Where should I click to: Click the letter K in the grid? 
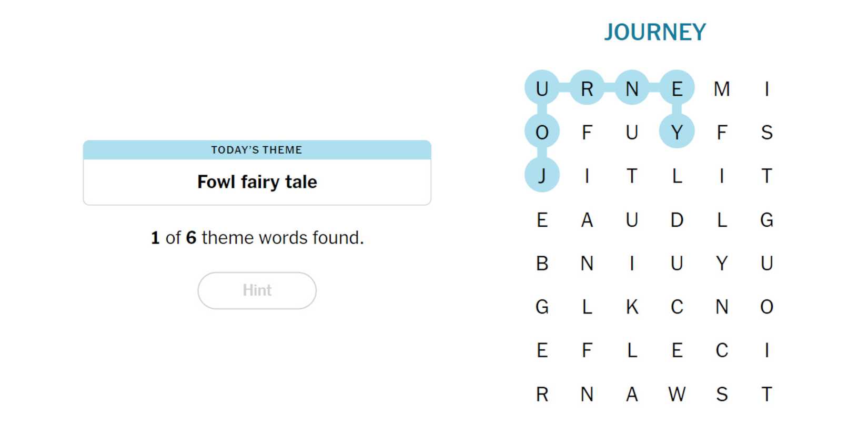pos(631,307)
